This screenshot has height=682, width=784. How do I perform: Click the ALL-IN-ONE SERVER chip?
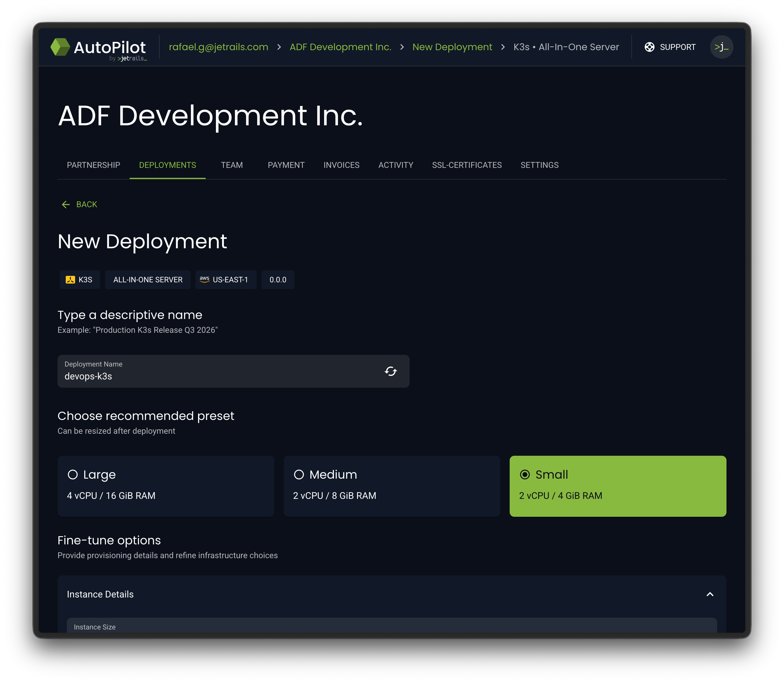pos(148,280)
